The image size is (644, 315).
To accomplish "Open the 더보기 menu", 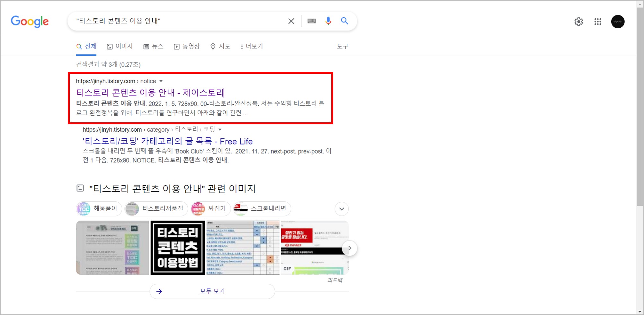I will (252, 47).
